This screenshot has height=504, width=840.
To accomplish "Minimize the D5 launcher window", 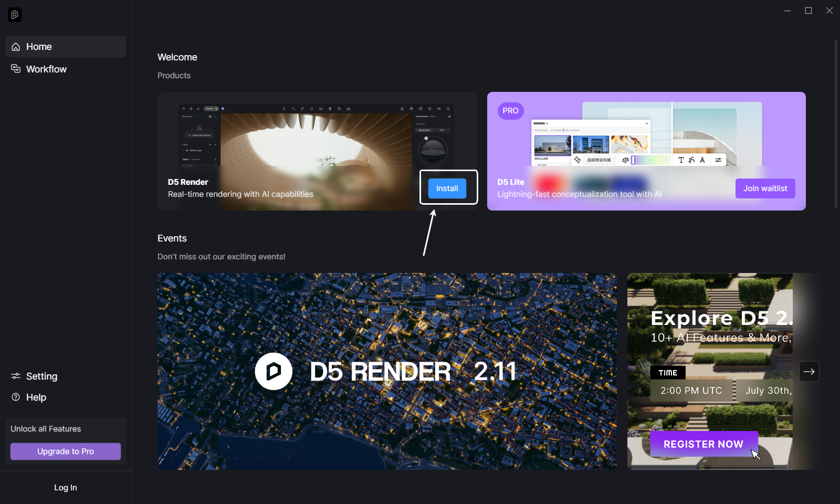I will pyautogui.click(x=787, y=10).
